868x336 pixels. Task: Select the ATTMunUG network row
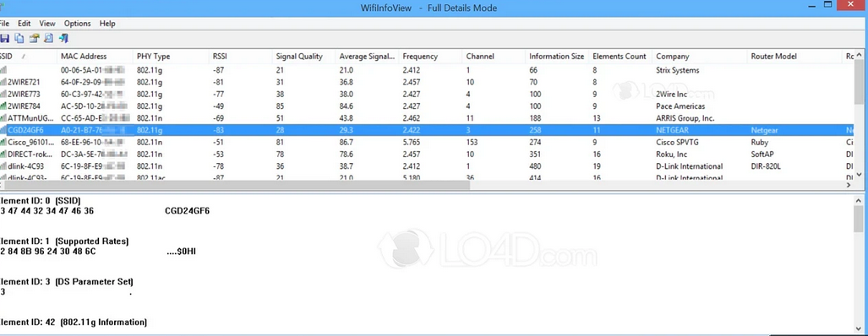426,118
